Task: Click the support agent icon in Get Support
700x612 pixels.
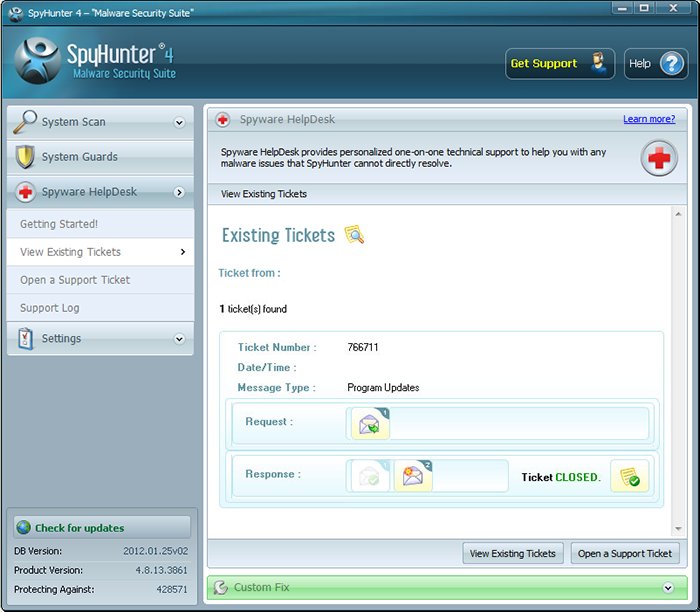Action: pos(597,63)
